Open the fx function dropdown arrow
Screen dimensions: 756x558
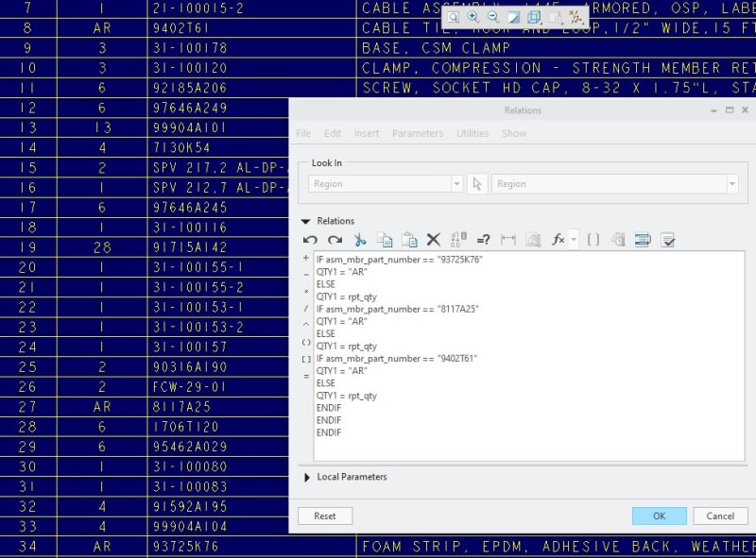(574, 240)
